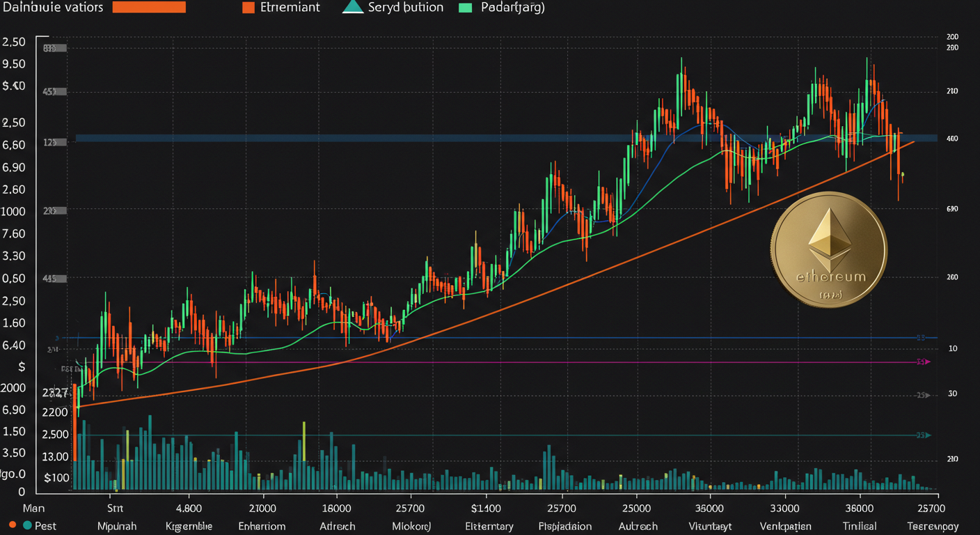Image resolution: width=980 pixels, height=535 pixels.
Task: Click the 1000 left axis value
Action: [14, 211]
